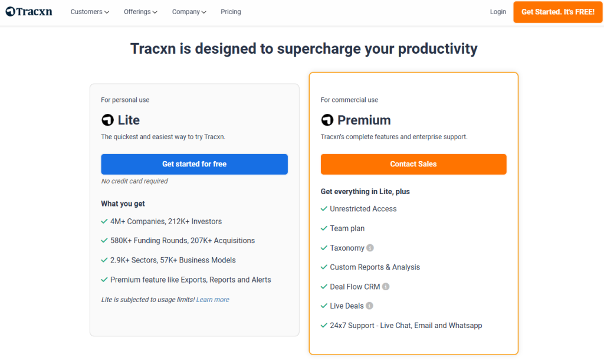The width and height of the screenshot is (604, 364).
Task: Click the Tracxn logo in the header
Action: (28, 12)
